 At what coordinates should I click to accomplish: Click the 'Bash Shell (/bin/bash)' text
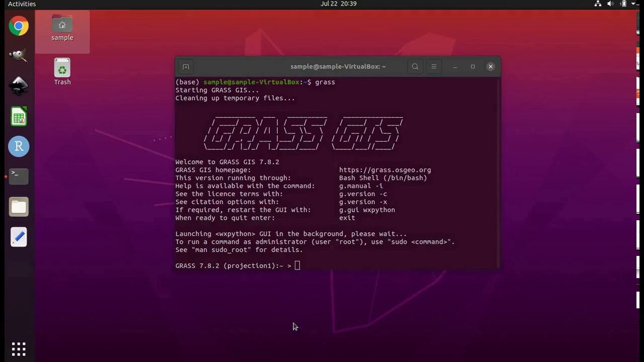tap(383, 178)
